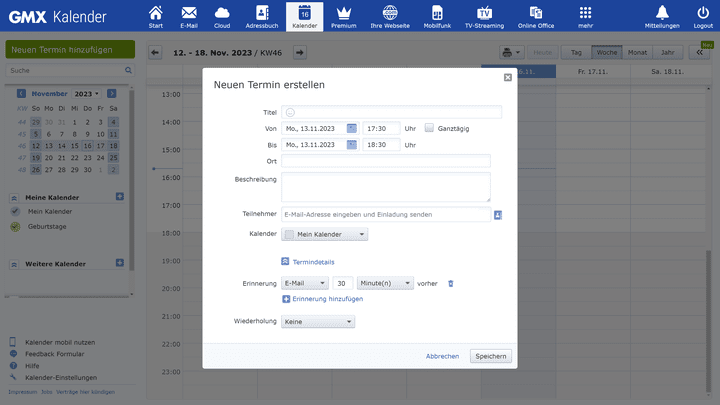
Task: Click the print icon in calendar toolbar
Action: coord(509,52)
